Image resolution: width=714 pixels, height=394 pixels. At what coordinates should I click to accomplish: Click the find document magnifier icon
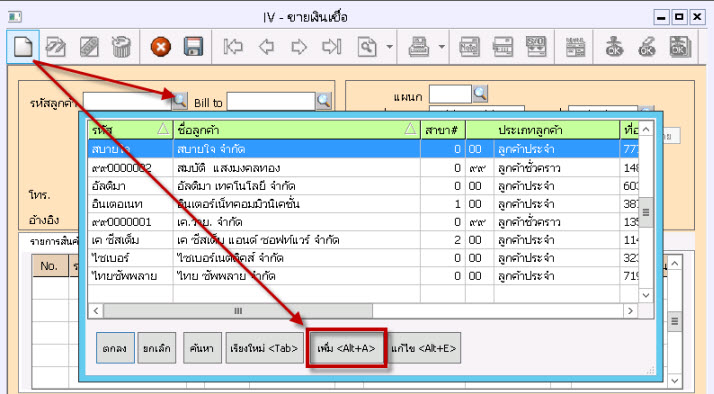pyautogui.click(x=367, y=46)
